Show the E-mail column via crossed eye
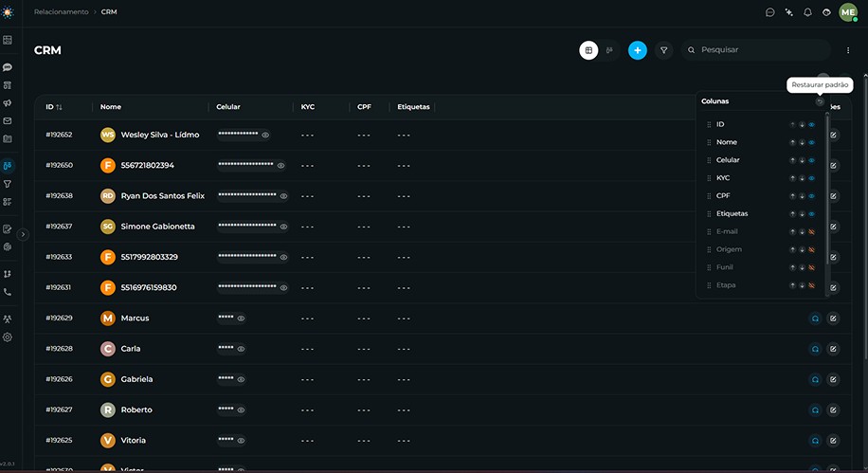 811,232
